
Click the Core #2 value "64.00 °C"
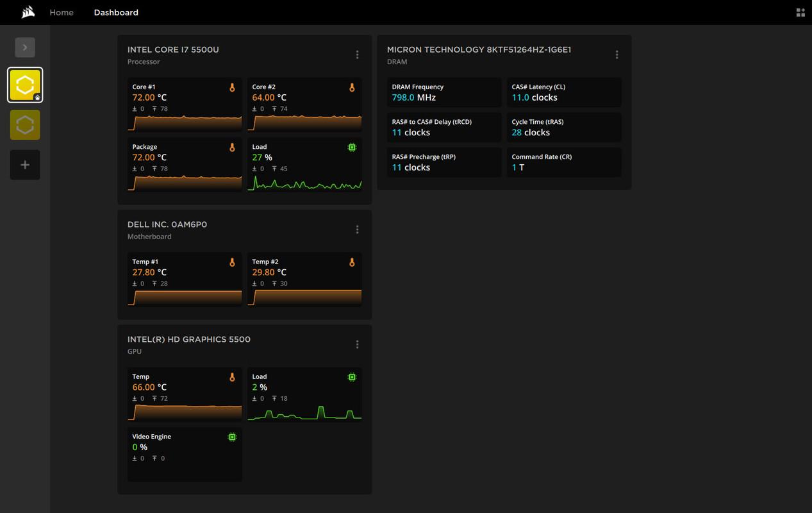269,97
